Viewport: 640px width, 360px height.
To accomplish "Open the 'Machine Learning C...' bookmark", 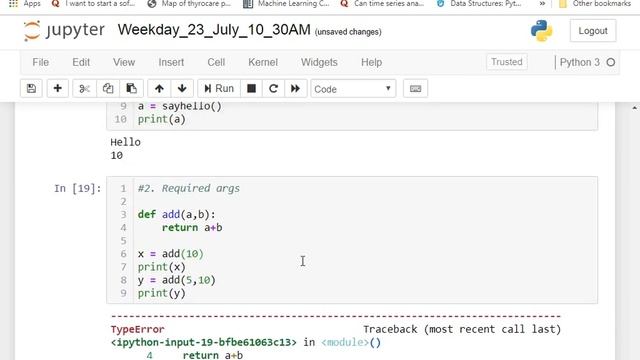I will 286,4.
